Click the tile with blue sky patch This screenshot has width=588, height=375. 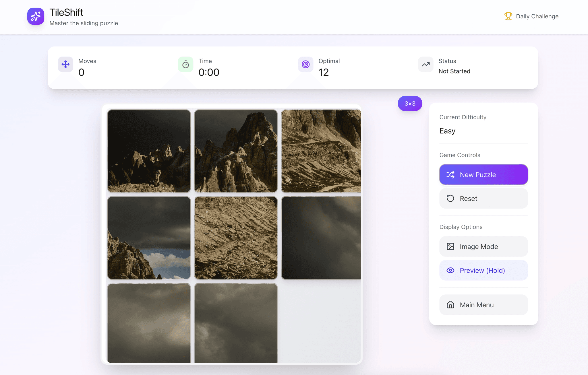(149, 238)
